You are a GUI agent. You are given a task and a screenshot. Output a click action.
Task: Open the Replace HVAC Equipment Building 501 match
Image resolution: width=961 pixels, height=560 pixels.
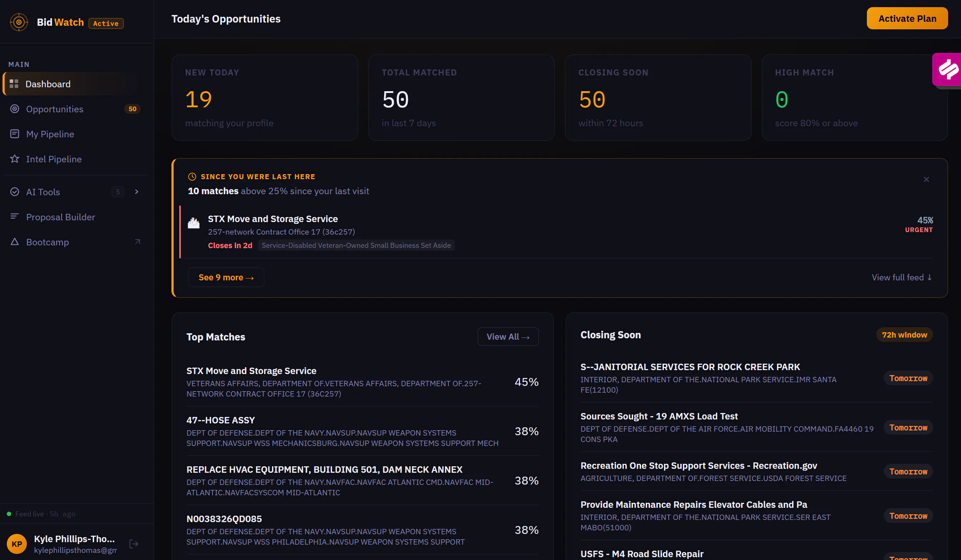(x=362, y=481)
